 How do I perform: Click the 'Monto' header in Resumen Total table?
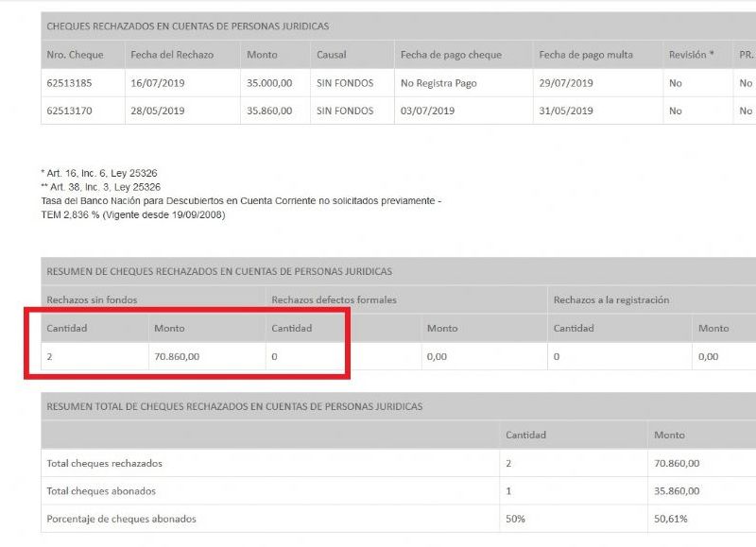click(x=669, y=435)
